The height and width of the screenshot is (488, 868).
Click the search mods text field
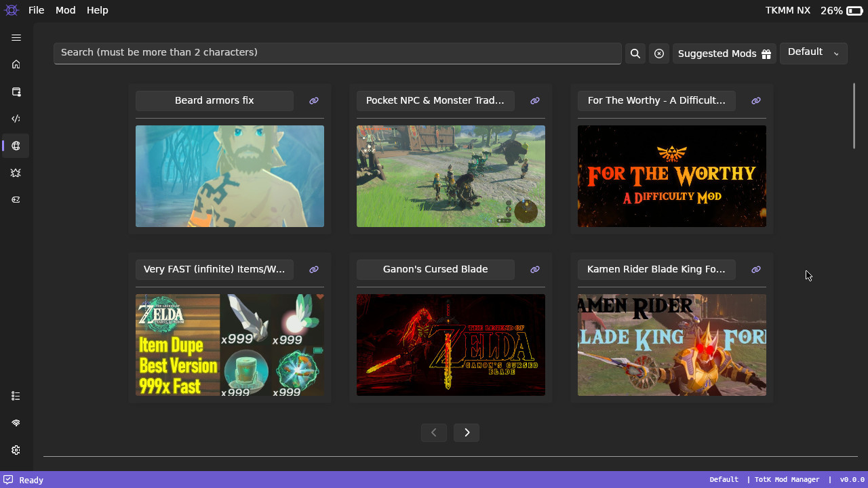(x=337, y=53)
